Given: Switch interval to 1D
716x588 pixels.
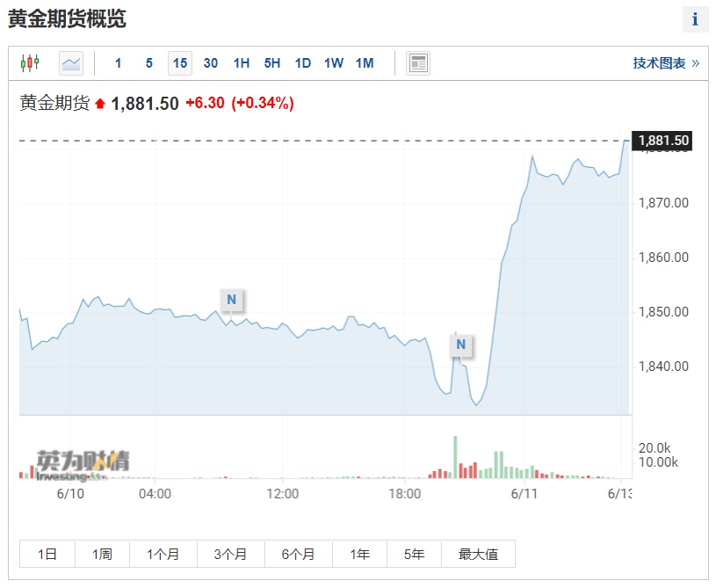Looking at the screenshot, I should (x=303, y=63).
